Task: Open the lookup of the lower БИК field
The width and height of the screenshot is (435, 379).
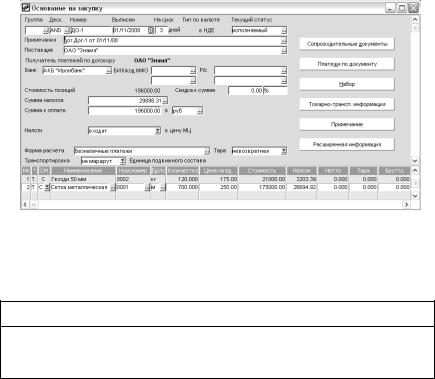Action: (x=193, y=81)
